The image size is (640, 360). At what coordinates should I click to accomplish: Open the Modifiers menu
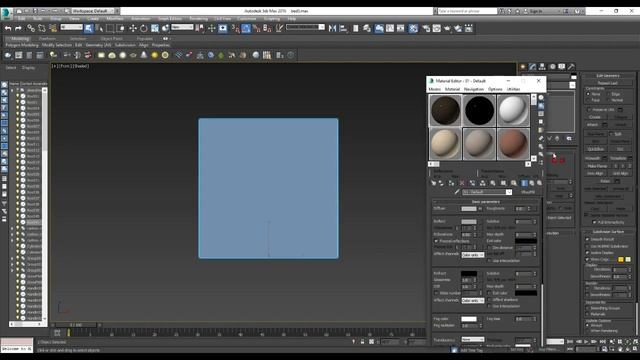click(x=115, y=19)
